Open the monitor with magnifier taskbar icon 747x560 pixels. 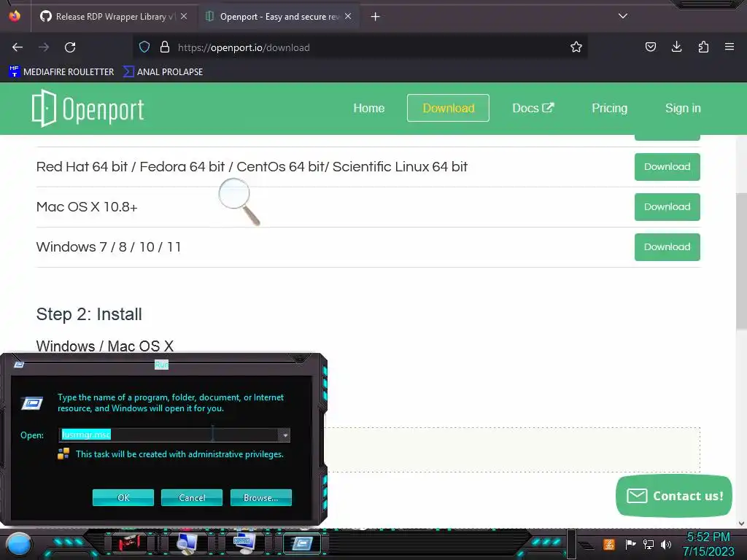[187, 542]
